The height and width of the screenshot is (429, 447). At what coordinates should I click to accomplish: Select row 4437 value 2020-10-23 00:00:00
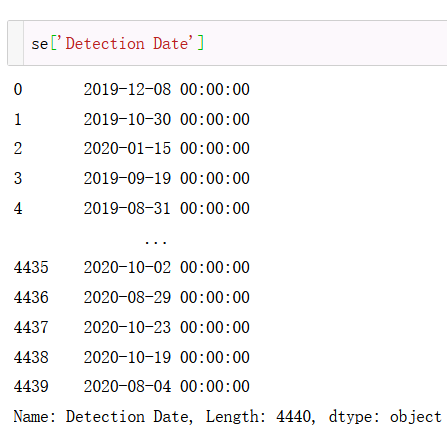pos(167,327)
